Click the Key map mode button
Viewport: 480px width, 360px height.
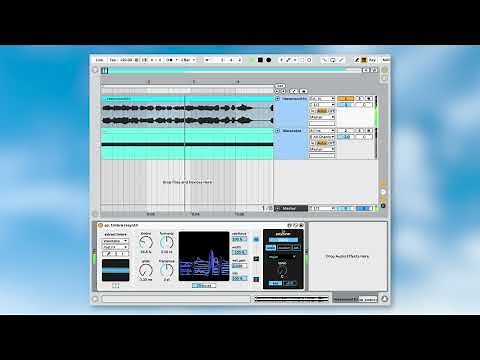click(372, 60)
